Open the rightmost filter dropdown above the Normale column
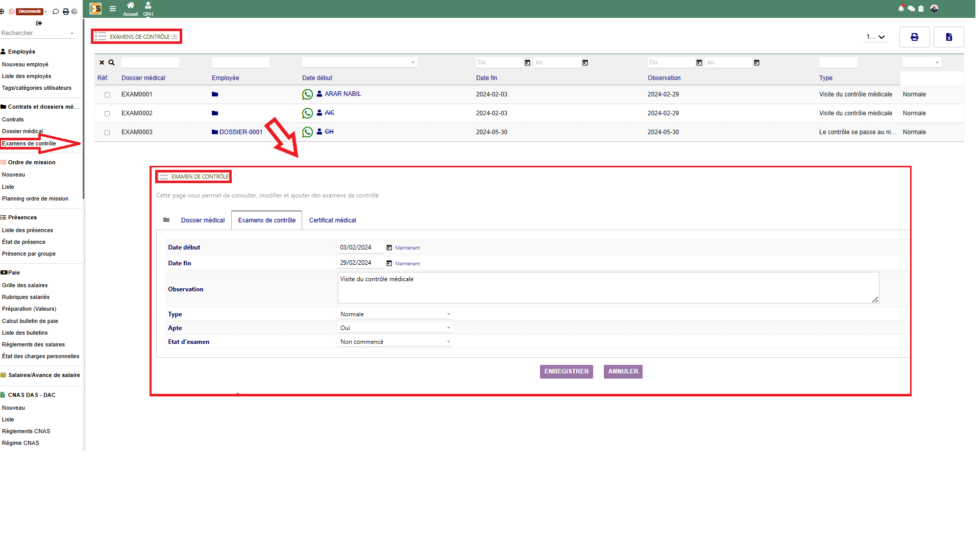 922,62
